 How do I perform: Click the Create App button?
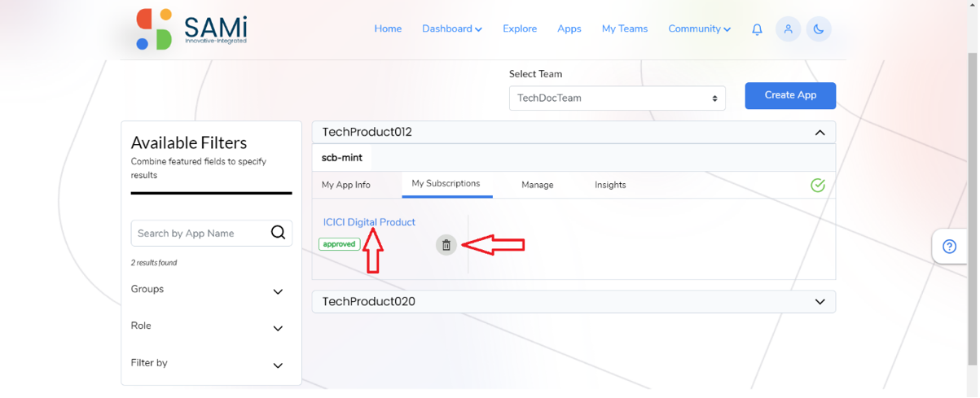point(790,95)
